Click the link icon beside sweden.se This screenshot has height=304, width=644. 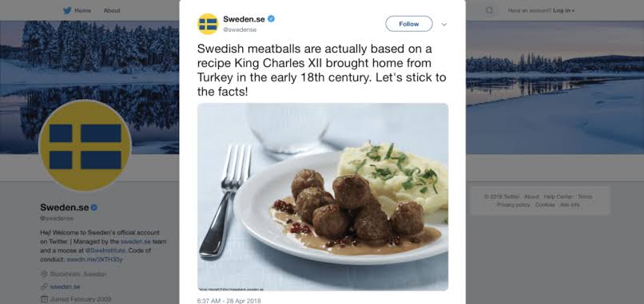(x=45, y=286)
